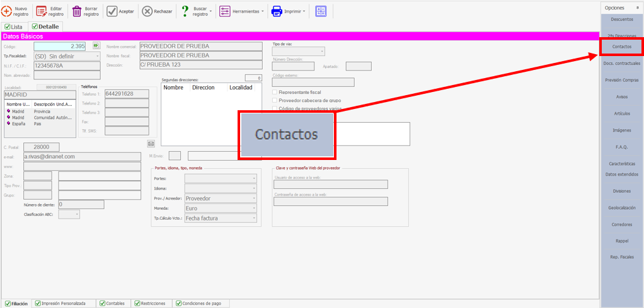Open the Condiciones de pago tab
The height and width of the screenshot is (308, 644).
[x=198, y=304]
